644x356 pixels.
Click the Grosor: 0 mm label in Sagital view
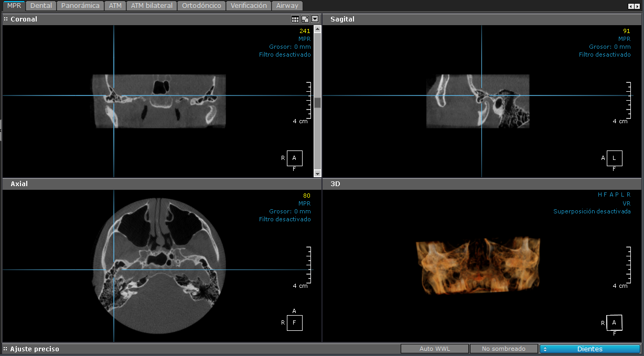point(609,47)
